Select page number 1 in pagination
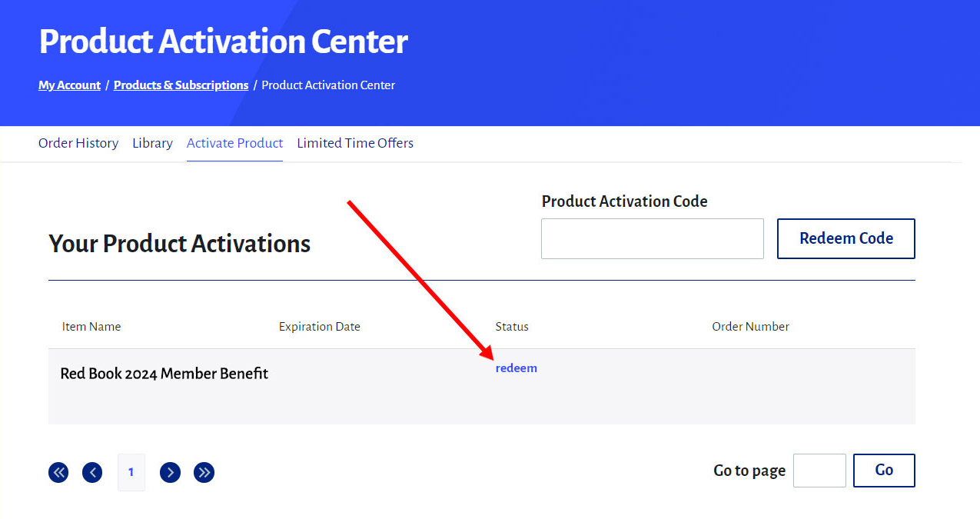Viewport: 980px width, 519px height. [131, 472]
